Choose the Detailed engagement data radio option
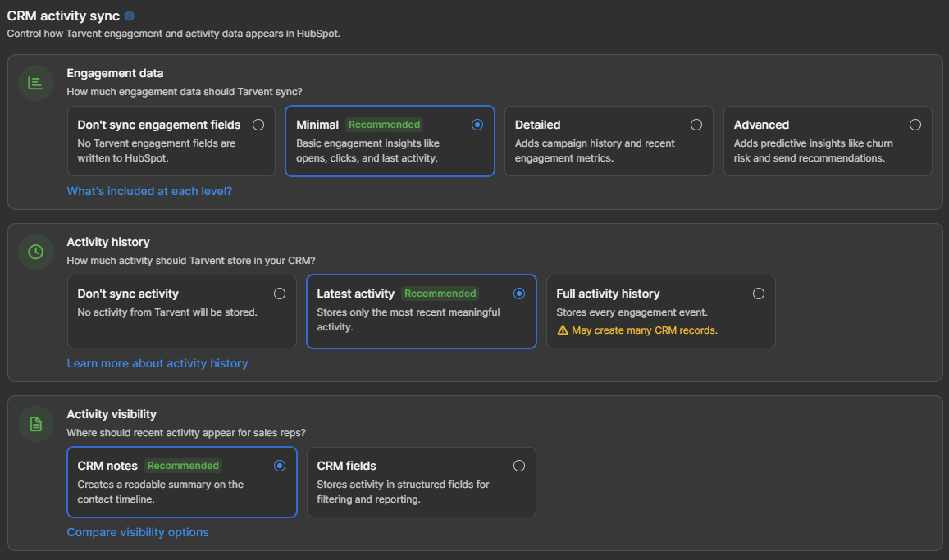Image resolution: width=949 pixels, height=560 pixels. [x=696, y=125]
